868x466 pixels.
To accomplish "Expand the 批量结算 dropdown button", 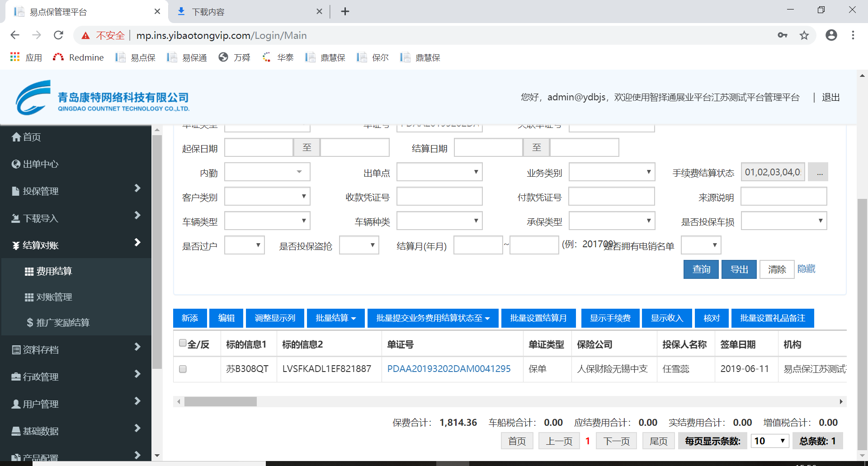I will click(335, 318).
